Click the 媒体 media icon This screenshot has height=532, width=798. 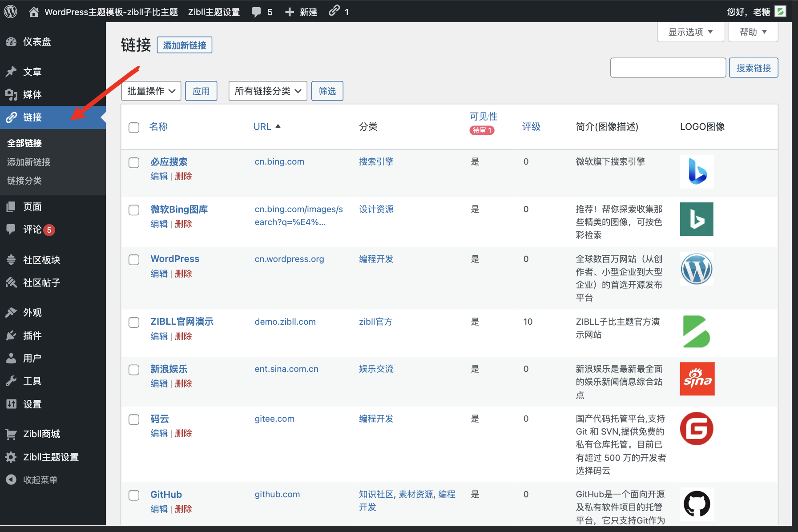pos(11,94)
